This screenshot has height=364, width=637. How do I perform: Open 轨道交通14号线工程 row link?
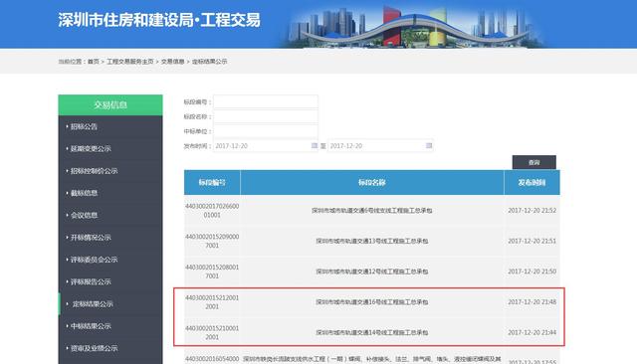371,332
